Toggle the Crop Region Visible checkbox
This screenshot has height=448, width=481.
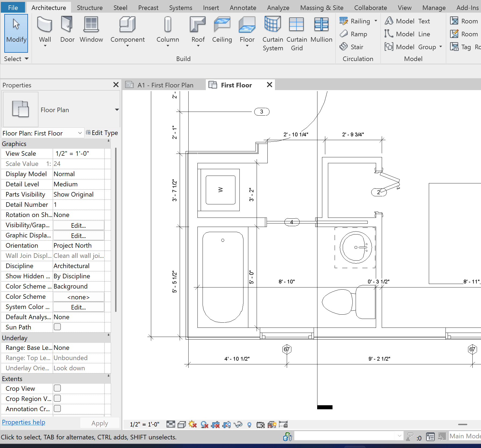[x=57, y=398]
